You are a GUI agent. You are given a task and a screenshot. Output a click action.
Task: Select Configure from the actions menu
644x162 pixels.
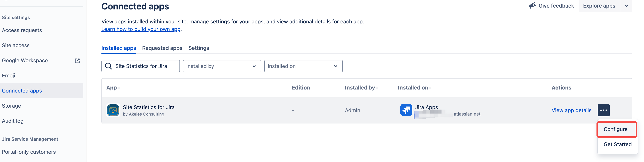click(x=615, y=129)
